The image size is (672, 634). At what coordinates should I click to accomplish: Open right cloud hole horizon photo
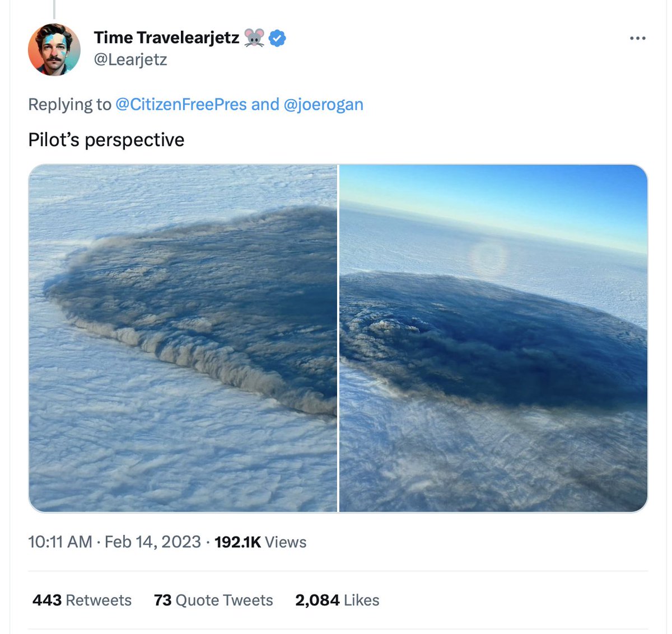[493, 338]
